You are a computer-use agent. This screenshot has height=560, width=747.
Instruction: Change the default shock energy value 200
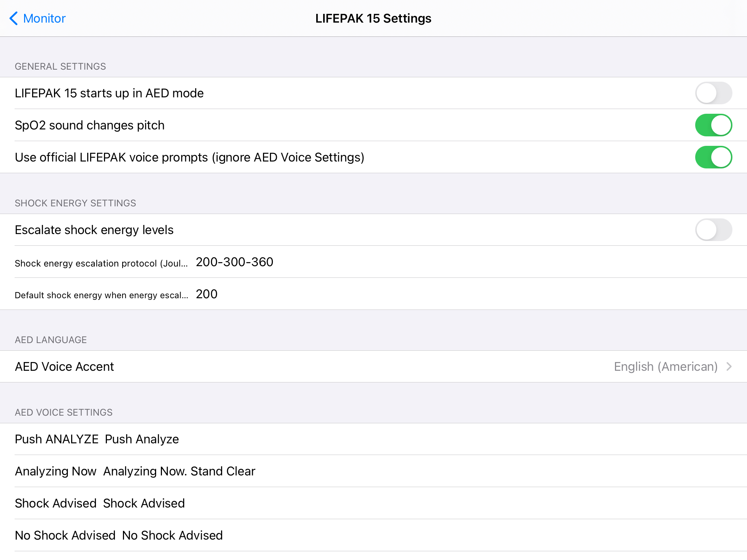pyautogui.click(x=206, y=294)
